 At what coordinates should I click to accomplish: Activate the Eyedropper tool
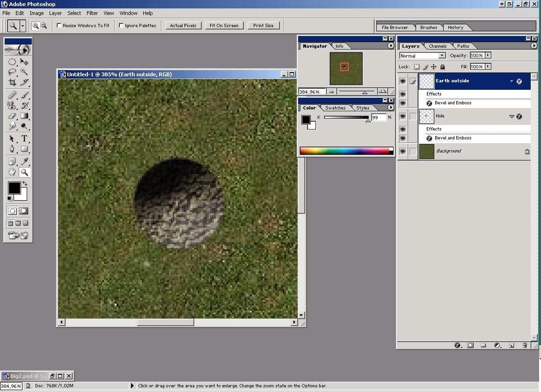click(24, 161)
